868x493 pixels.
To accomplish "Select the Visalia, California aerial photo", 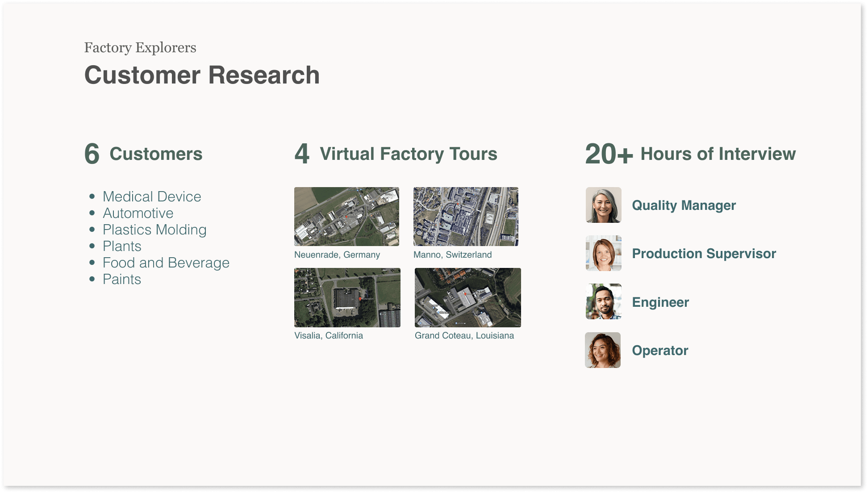I will click(x=347, y=297).
